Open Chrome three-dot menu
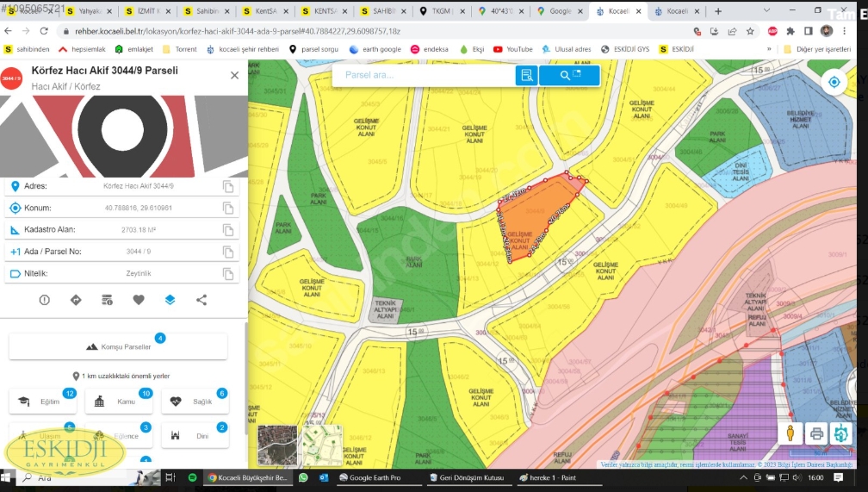The height and width of the screenshot is (492, 868). pyautogui.click(x=845, y=32)
